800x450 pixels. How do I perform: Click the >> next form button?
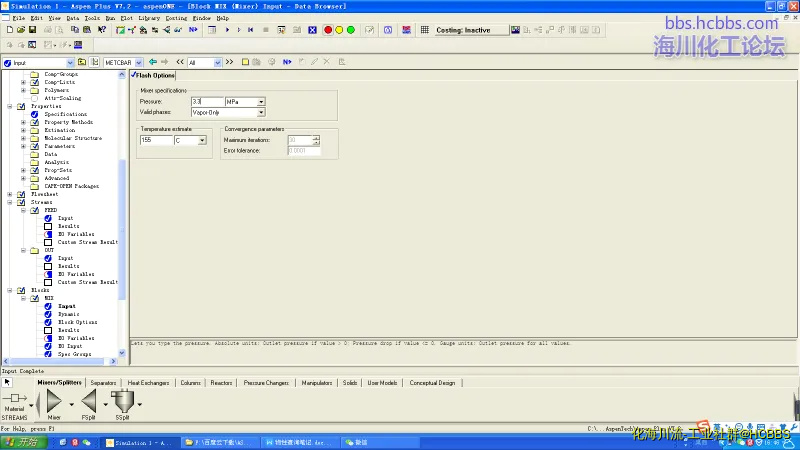click(230, 62)
